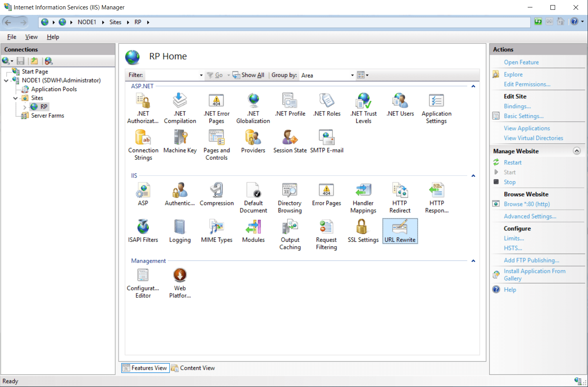Open the Web Platform Installer icon
The width and height of the screenshot is (588, 387).
tap(180, 283)
